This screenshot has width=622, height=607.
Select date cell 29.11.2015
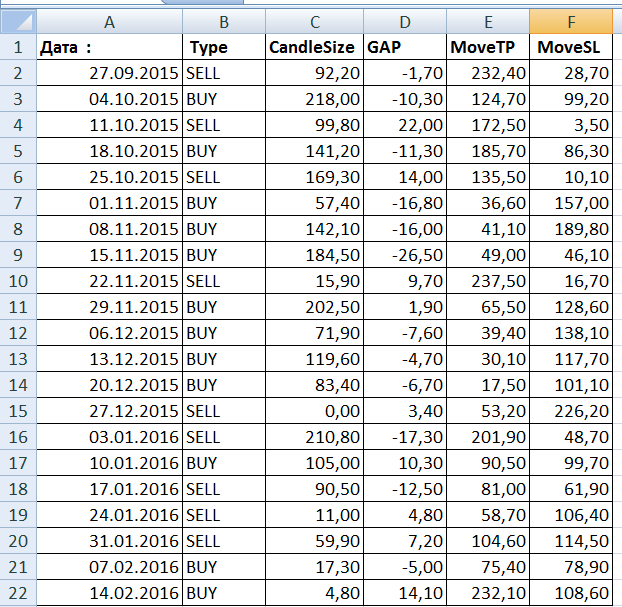109,307
